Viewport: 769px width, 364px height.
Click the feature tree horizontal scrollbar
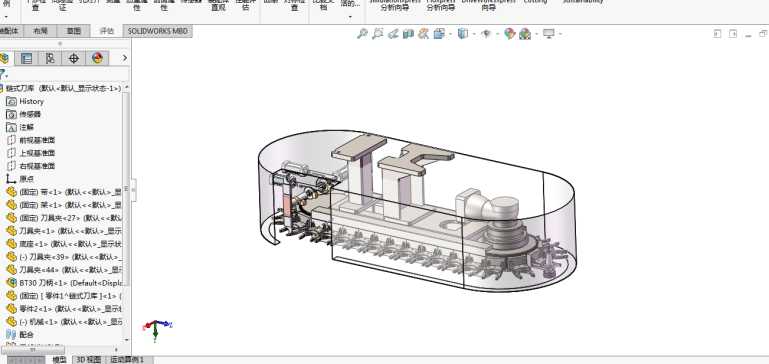click(x=33, y=350)
